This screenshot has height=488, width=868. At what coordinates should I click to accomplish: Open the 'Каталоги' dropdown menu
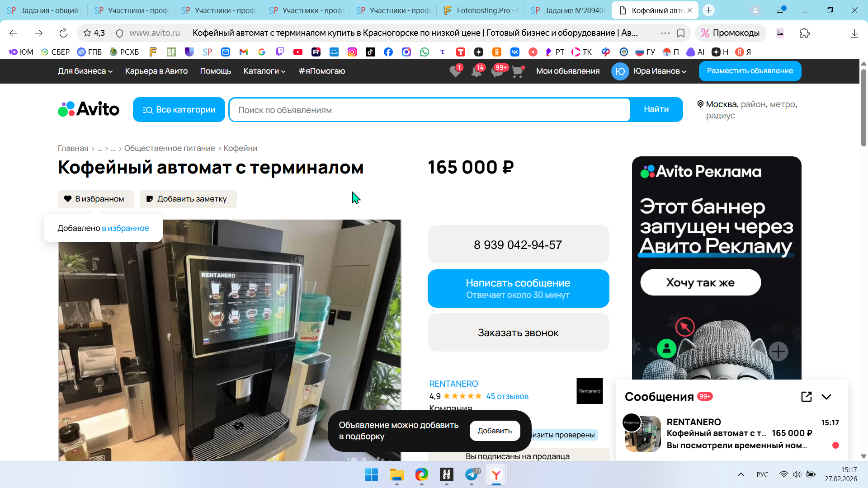coord(264,71)
